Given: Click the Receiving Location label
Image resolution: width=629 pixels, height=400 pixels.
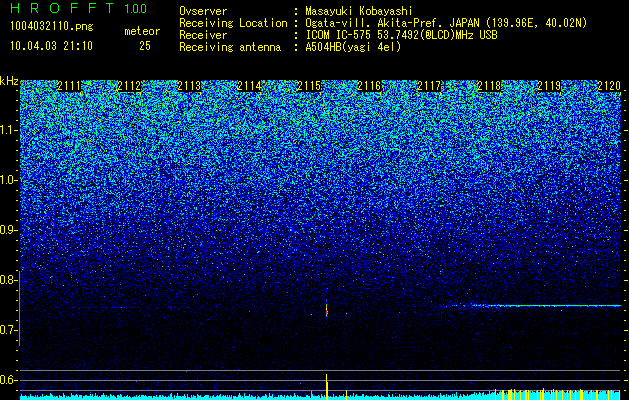Looking at the screenshot, I should pos(233,23).
